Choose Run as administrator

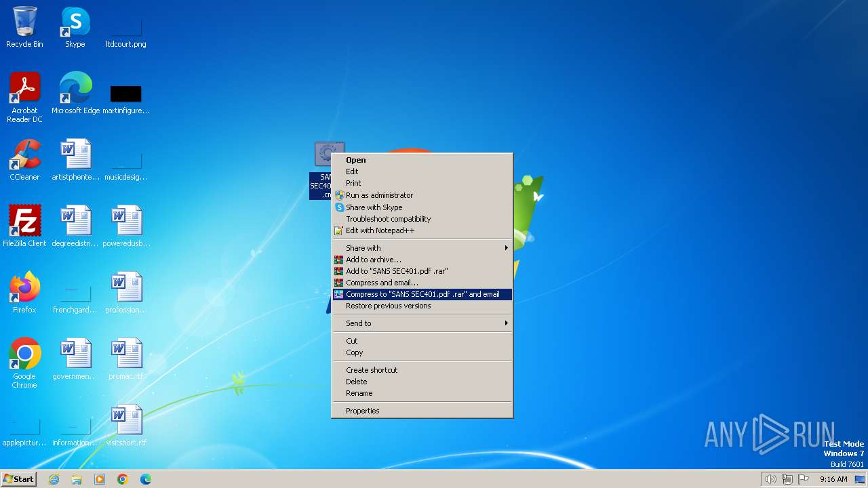(422, 195)
